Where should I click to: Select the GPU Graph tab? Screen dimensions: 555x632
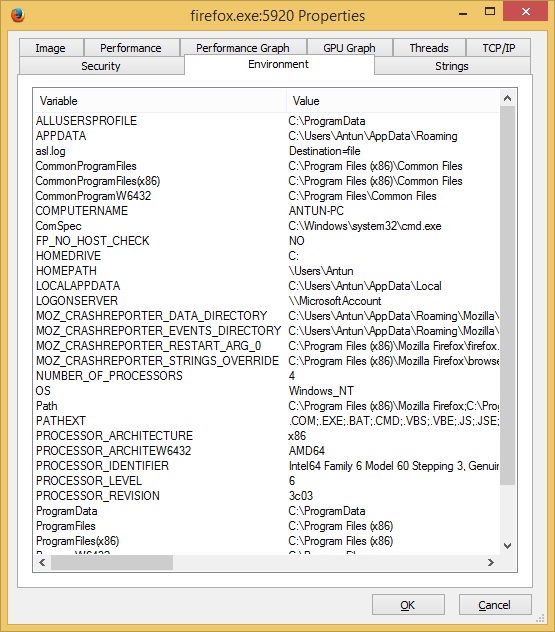349,48
